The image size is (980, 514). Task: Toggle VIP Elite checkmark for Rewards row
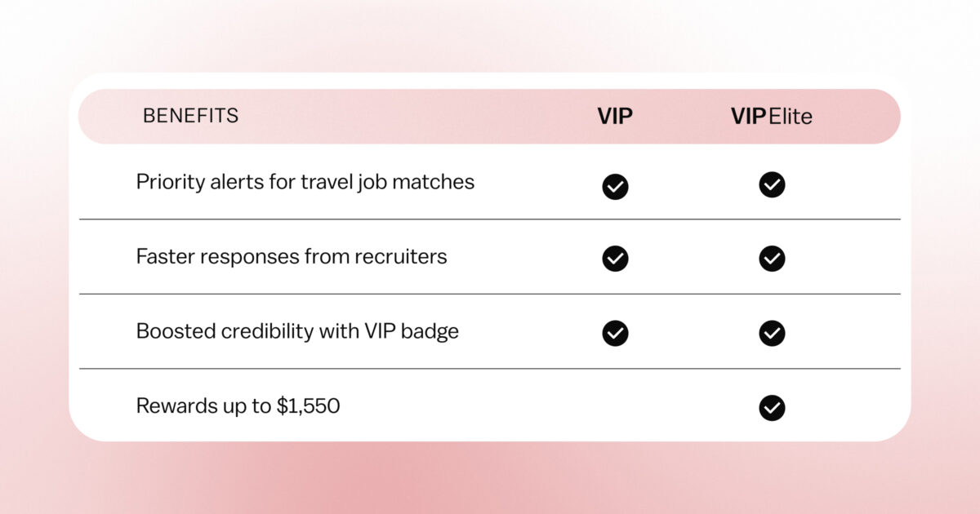[x=772, y=407]
